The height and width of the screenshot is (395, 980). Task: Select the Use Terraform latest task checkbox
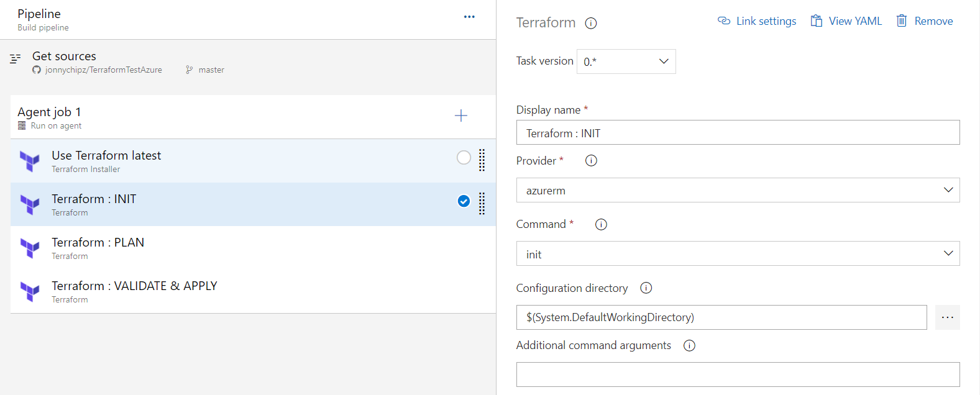(464, 158)
